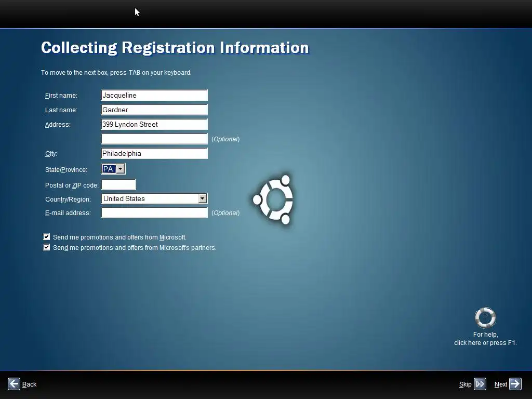Click the '(Optional)' text beside address line two
The image size is (532, 399).
point(225,139)
